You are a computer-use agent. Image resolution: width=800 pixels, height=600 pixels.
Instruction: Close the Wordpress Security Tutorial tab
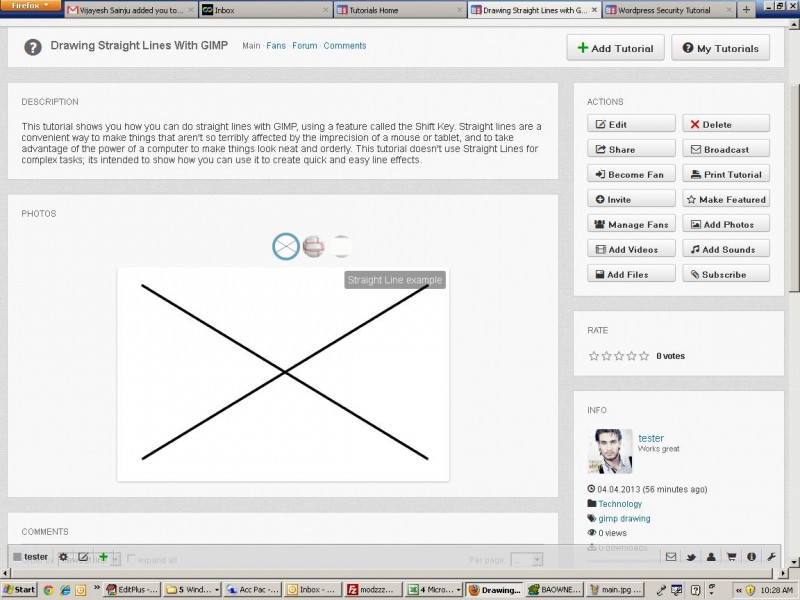(x=729, y=10)
